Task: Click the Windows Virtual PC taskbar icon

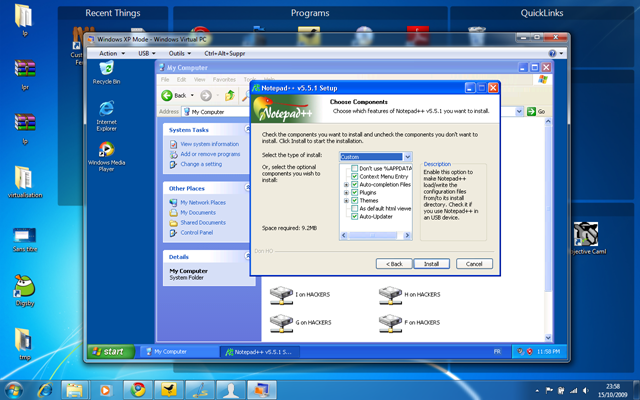Action: coord(261,390)
